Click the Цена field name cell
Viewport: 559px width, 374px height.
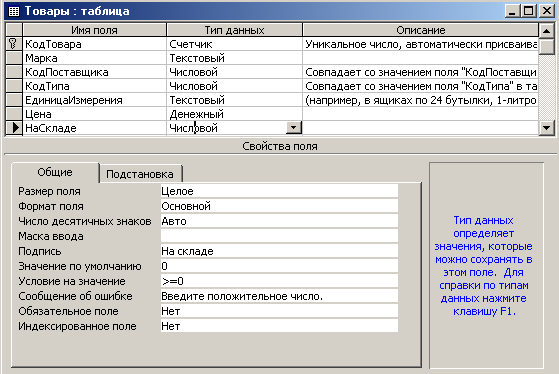tap(94, 114)
